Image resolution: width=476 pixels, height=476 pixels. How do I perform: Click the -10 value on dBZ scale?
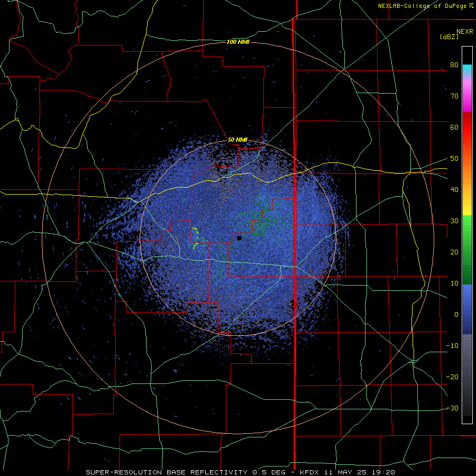(x=452, y=346)
